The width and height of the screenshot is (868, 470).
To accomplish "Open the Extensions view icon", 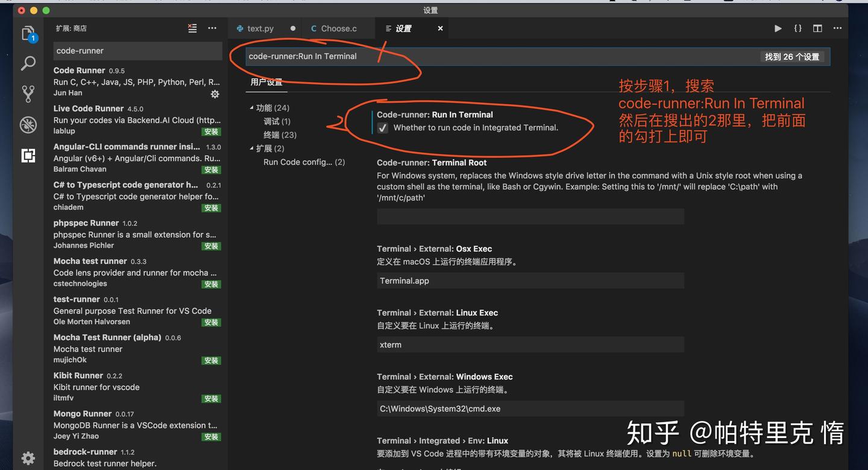I will [28, 155].
